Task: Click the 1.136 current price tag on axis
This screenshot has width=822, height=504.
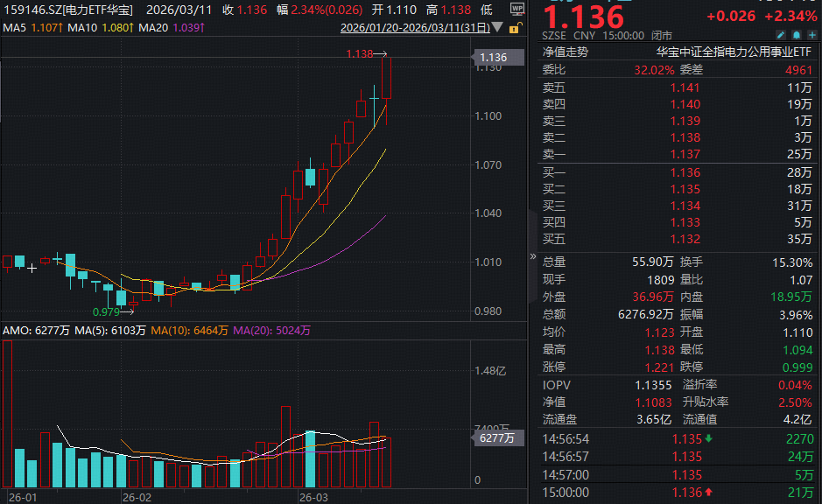Action: [x=493, y=58]
